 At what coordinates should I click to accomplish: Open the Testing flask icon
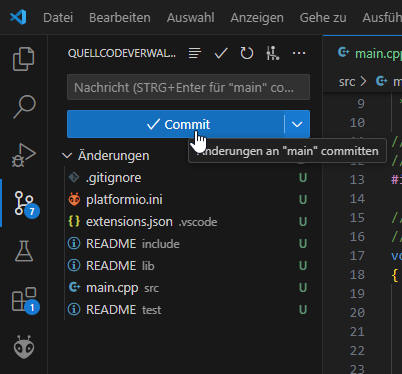pos(24,251)
